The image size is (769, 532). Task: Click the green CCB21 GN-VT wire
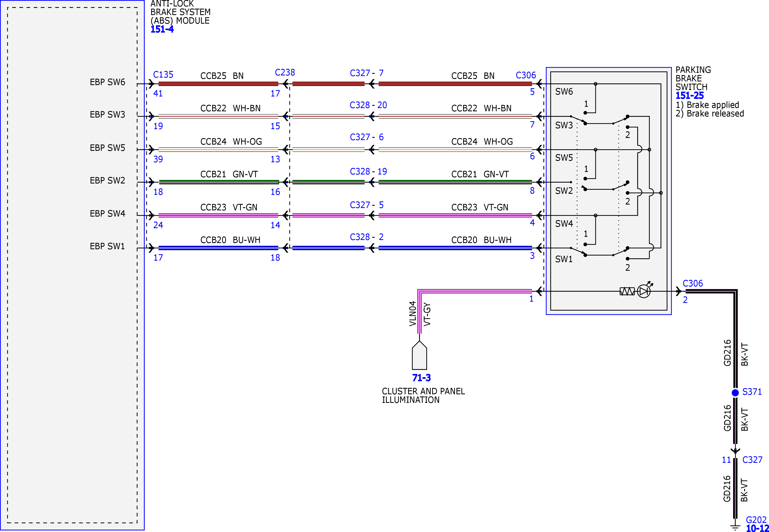coord(219,182)
